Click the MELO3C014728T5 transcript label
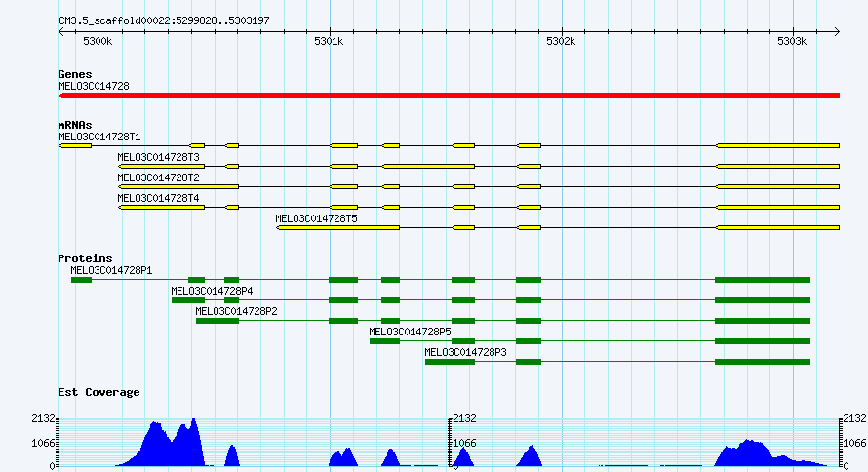The width and height of the screenshot is (868, 472). (x=317, y=218)
